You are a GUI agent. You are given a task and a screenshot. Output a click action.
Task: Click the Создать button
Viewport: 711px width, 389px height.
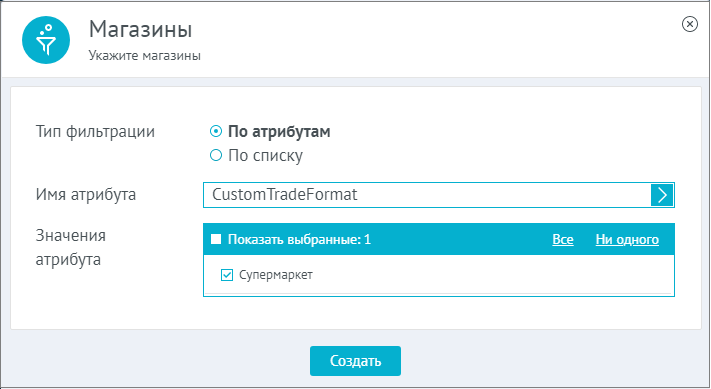pyautogui.click(x=355, y=361)
